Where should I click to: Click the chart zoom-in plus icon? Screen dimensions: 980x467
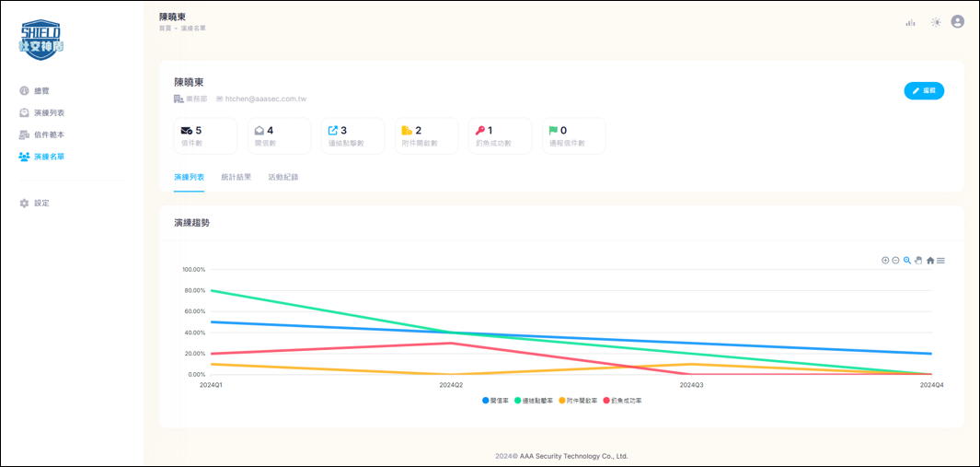coord(885,261)
